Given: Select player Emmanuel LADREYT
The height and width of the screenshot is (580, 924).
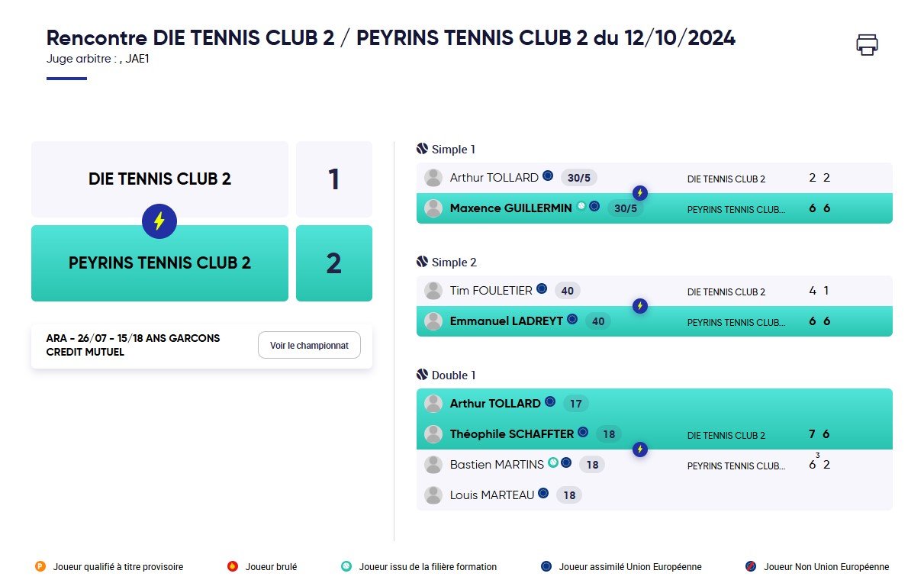Looking at the screenshot, I should (507, 321).
